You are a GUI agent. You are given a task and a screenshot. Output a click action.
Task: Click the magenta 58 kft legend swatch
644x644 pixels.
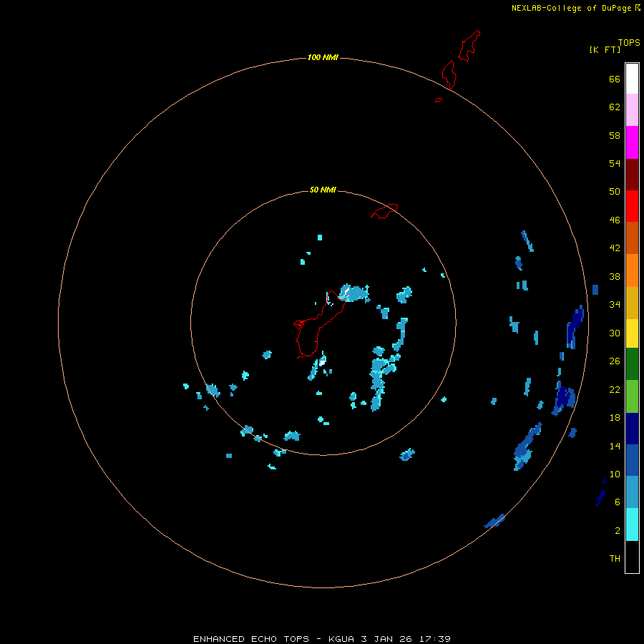tap(632, 142)
